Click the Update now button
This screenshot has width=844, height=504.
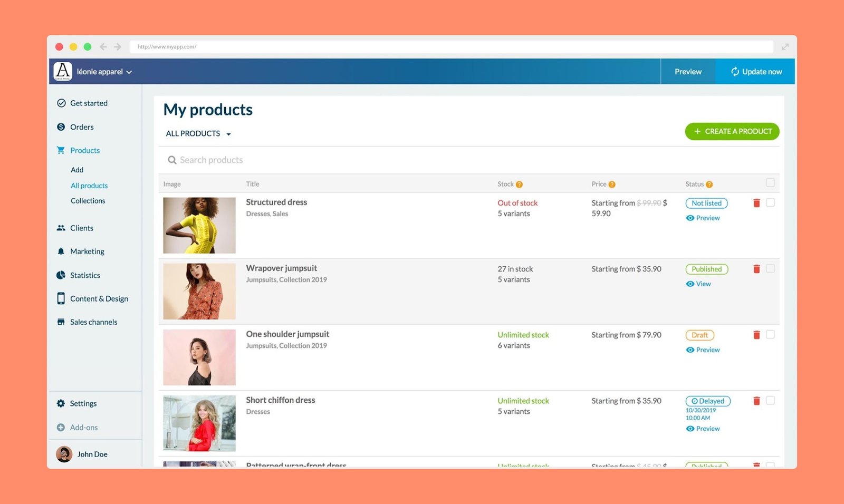click(x=755, y=72)
